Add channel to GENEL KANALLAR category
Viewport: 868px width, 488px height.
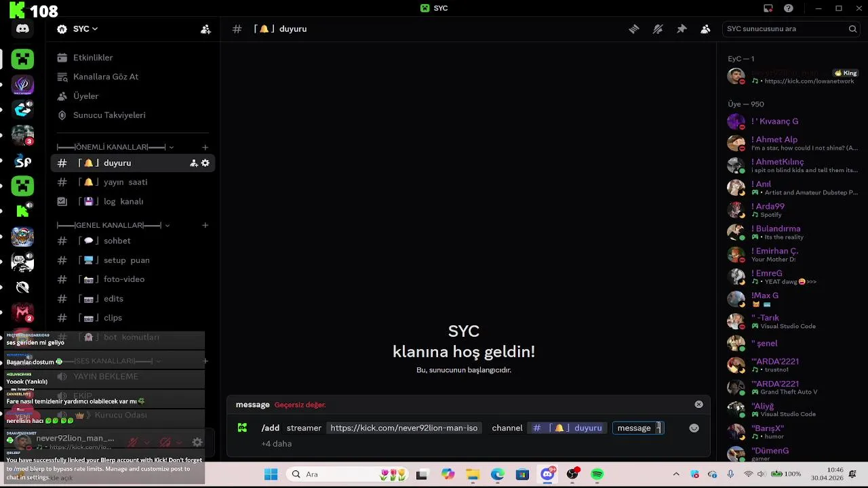pos(205,225)
